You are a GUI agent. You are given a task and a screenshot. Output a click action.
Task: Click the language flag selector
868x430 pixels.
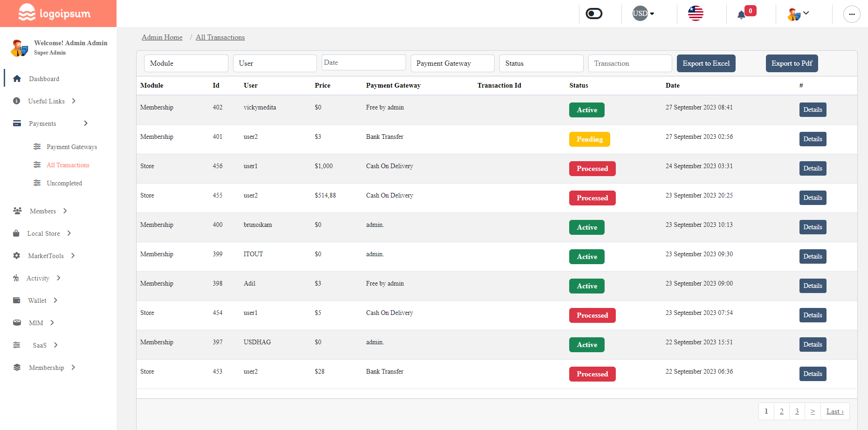pos(696,14)
